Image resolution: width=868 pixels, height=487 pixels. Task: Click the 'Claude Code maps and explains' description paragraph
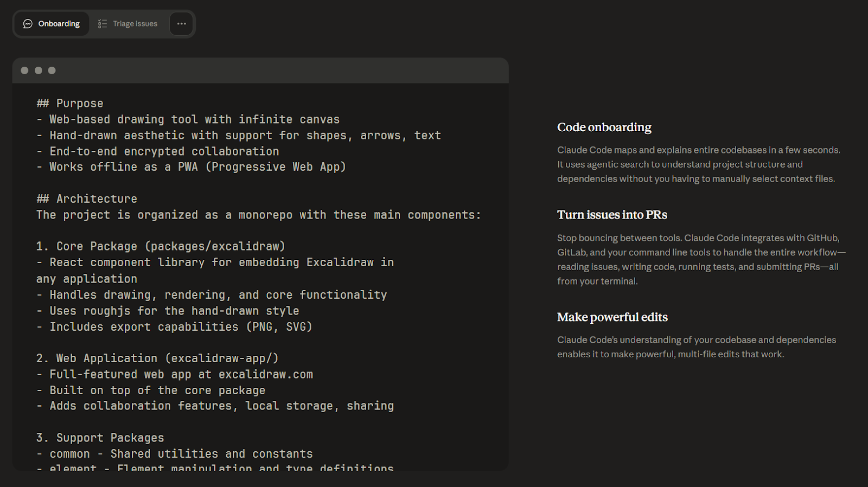click(699, 164)
